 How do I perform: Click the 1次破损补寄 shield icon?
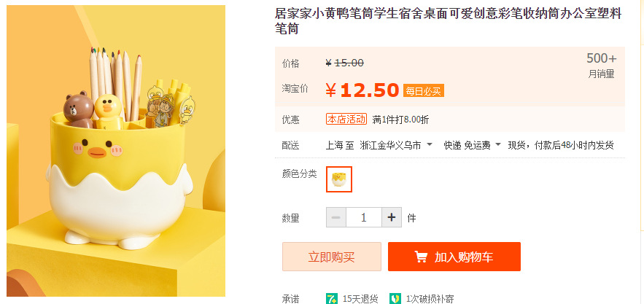pyautogui.click(x=395, y=299)
